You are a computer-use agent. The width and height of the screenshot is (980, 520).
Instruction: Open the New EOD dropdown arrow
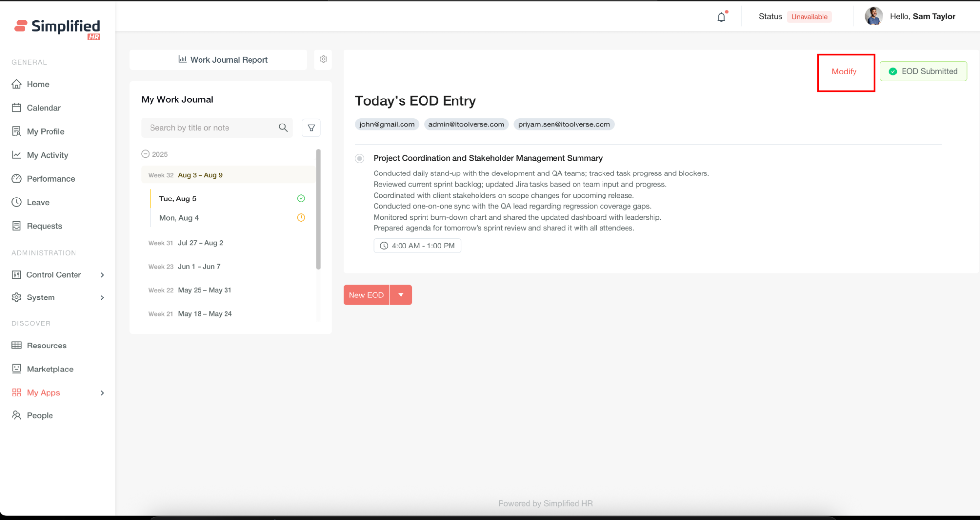coord(401,295)
